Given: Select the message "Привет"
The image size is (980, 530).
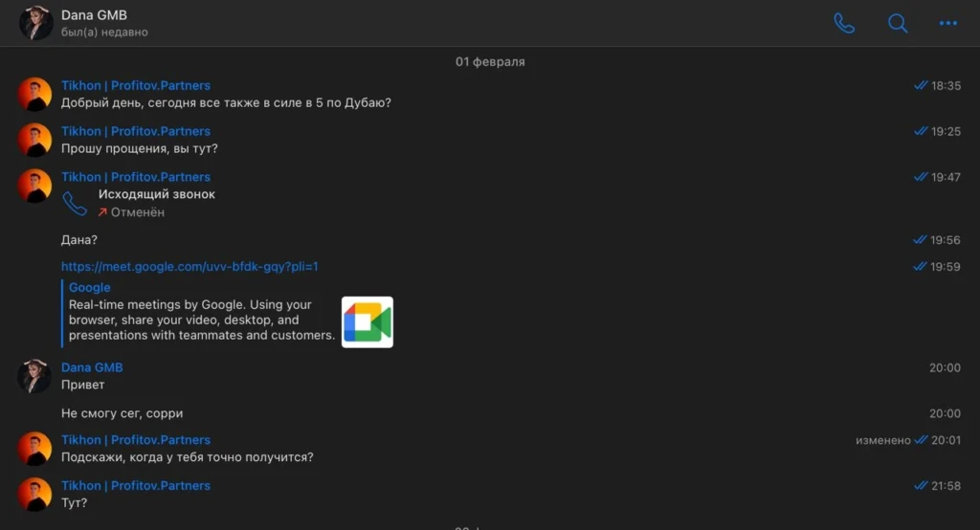Looking at the screenshot, I should [82, 385].
